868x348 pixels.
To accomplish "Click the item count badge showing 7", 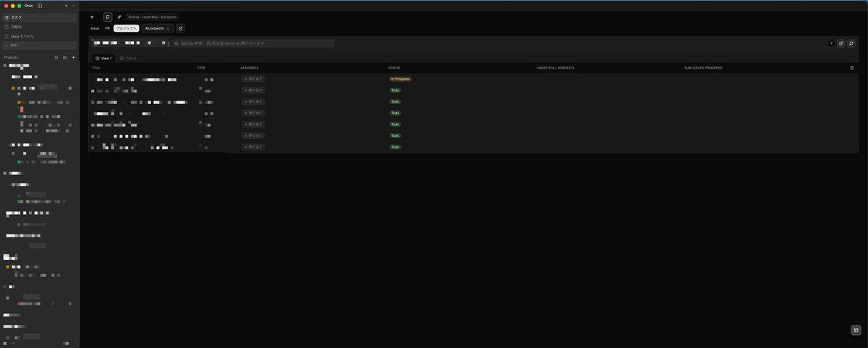I will click(x=832, y=43).
